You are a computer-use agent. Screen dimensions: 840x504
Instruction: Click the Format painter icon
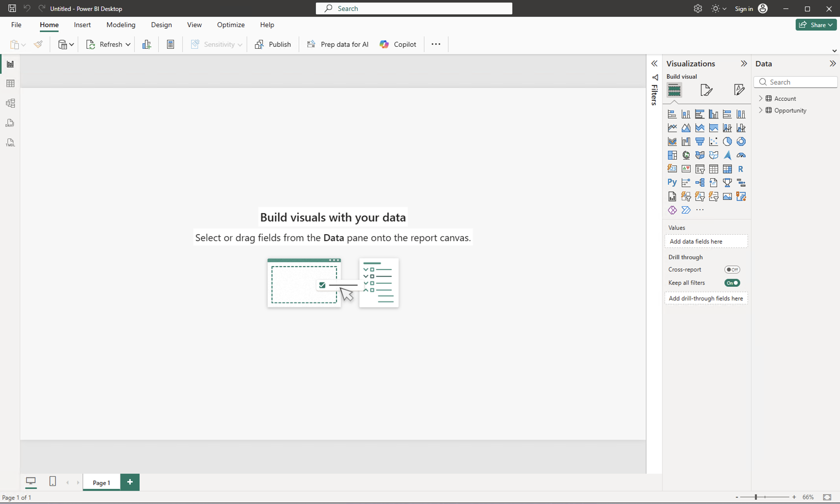38,44
